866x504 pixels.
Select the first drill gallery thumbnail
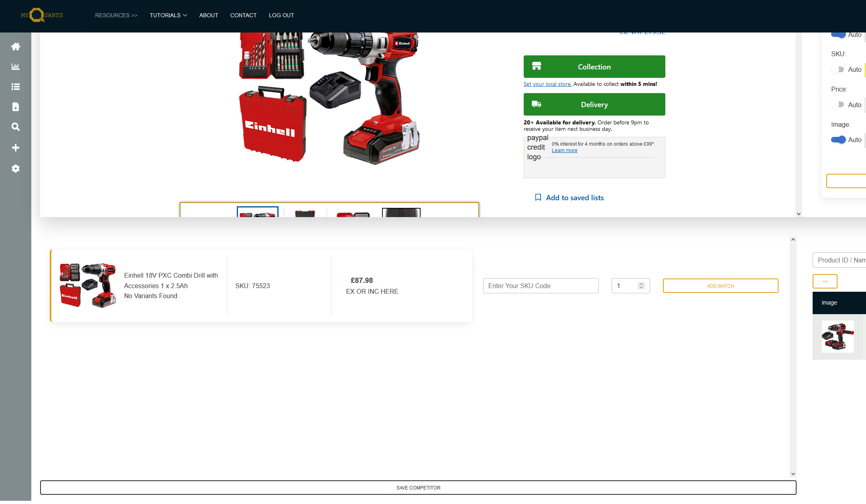(x=258, y=212)
